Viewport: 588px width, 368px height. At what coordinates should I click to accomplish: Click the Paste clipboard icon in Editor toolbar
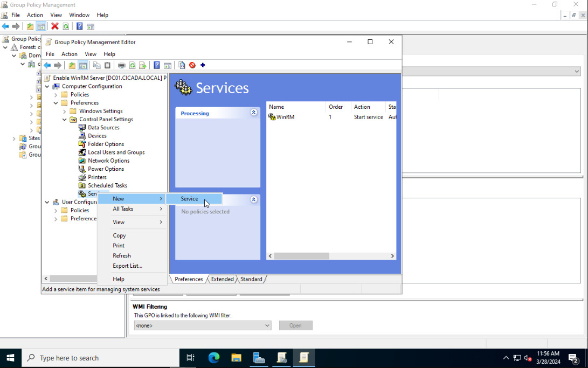click(x=108, y=65)
